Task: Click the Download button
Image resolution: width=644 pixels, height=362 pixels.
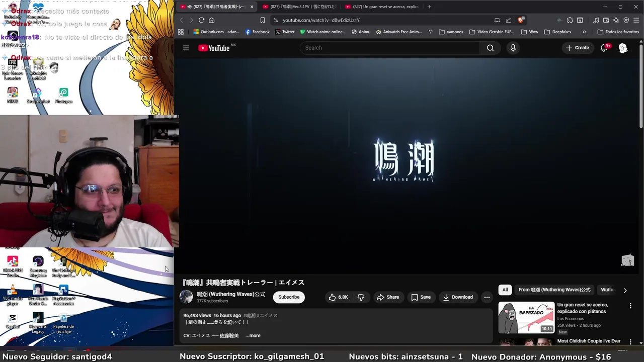Action: point(458,297)
